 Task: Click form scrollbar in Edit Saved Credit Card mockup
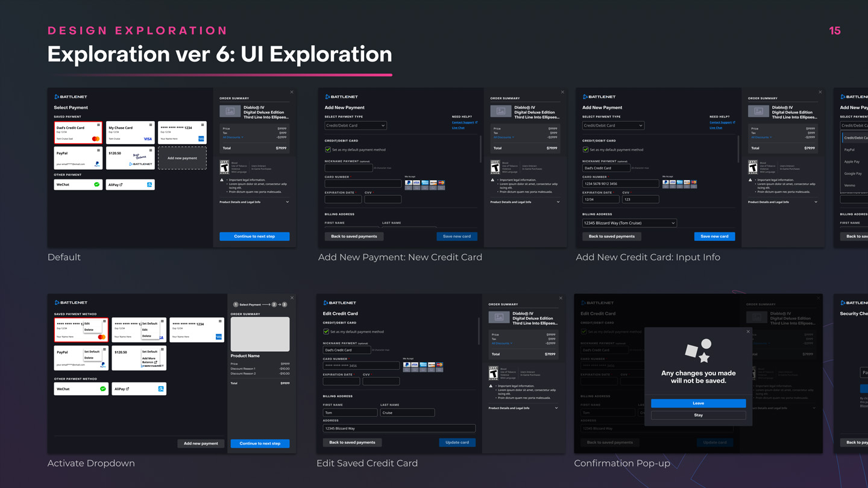click(479, 331)
